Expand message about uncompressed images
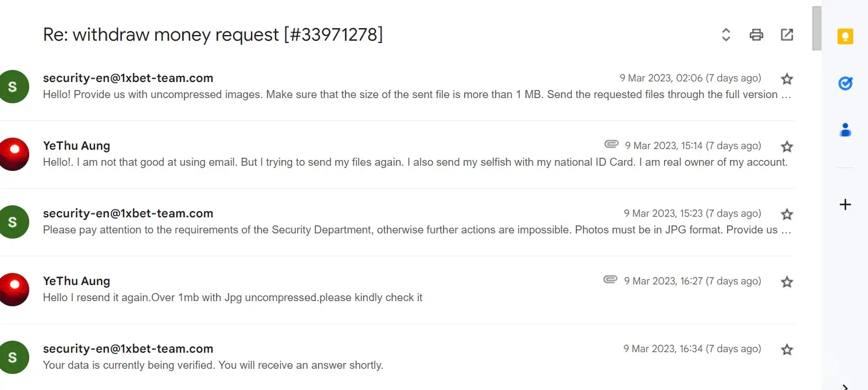 point(401,95)
